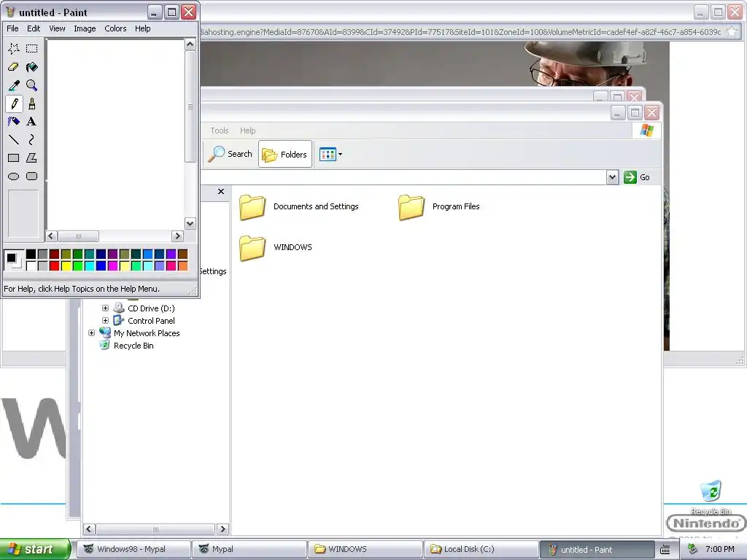Click Paint's vertical scrollbar down arrow
This screenshot has width=747, height=560.
coord(190,223)
